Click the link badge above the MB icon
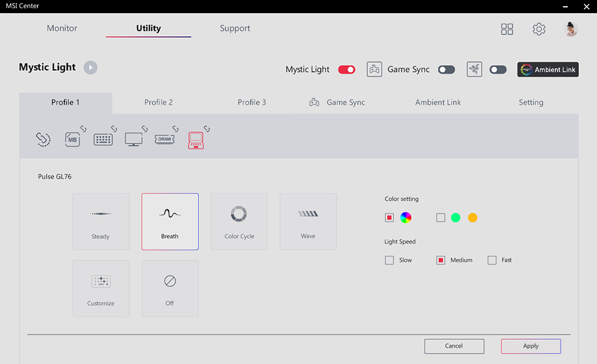The height and width of the screenshot is (364, 597). [83, 129]
